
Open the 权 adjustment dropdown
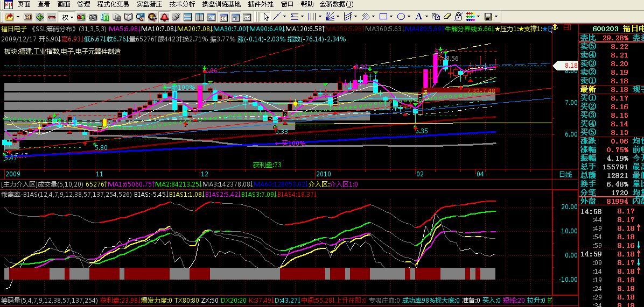pos(67,17)
